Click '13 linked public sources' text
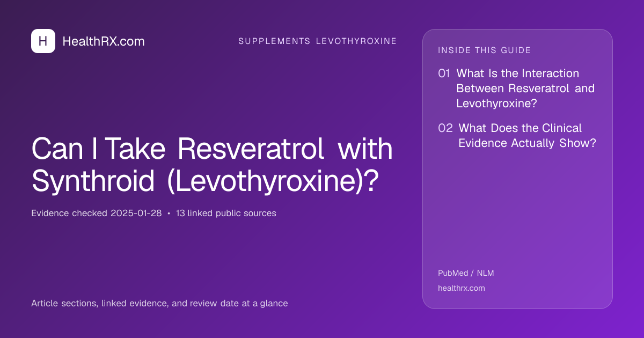This screenshot has width=644, height=338. [x=226, y=213]
